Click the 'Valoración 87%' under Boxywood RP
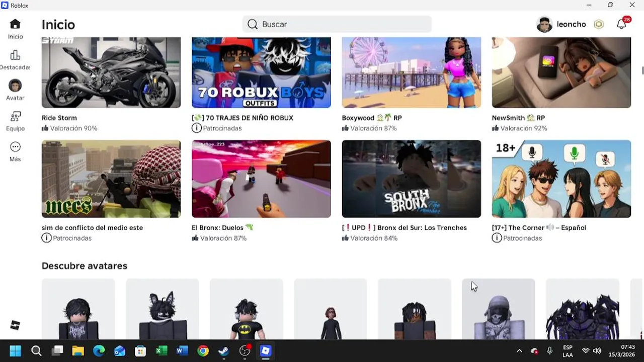Viewport: 644px width, 362px height. 373,128
